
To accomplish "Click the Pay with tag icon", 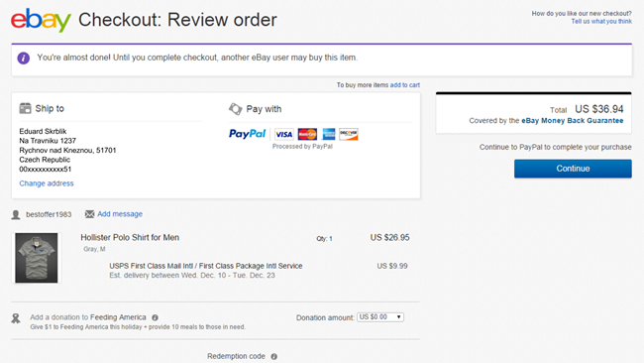I will click(236, 109).
